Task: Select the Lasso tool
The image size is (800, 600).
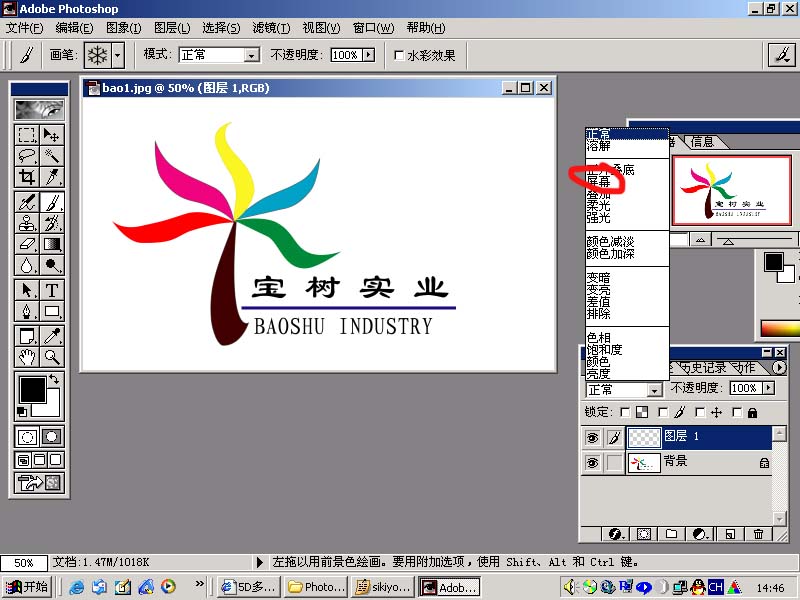Action: (x=27, y=156)
